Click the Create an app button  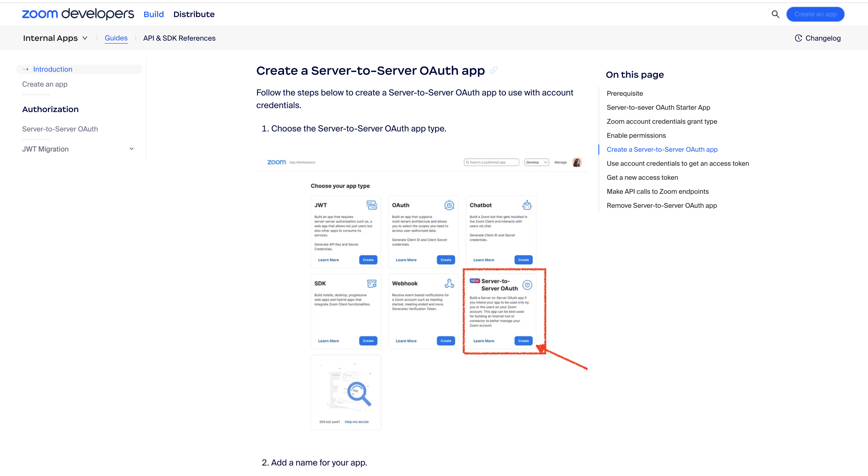click(815, 14)
